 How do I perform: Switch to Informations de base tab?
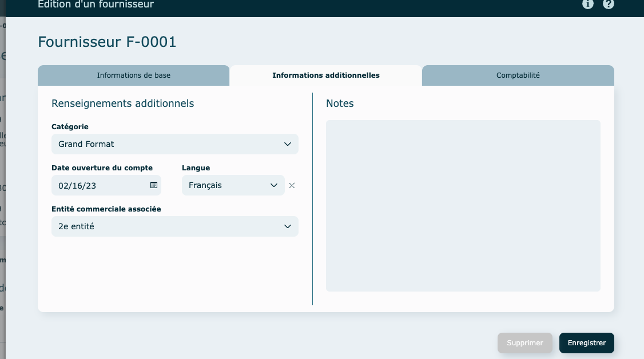pos(133,75)
